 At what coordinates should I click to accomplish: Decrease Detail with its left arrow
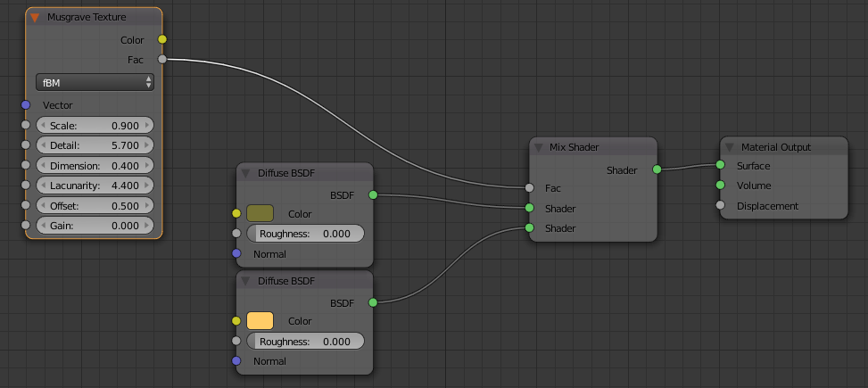tap(43, 145)
